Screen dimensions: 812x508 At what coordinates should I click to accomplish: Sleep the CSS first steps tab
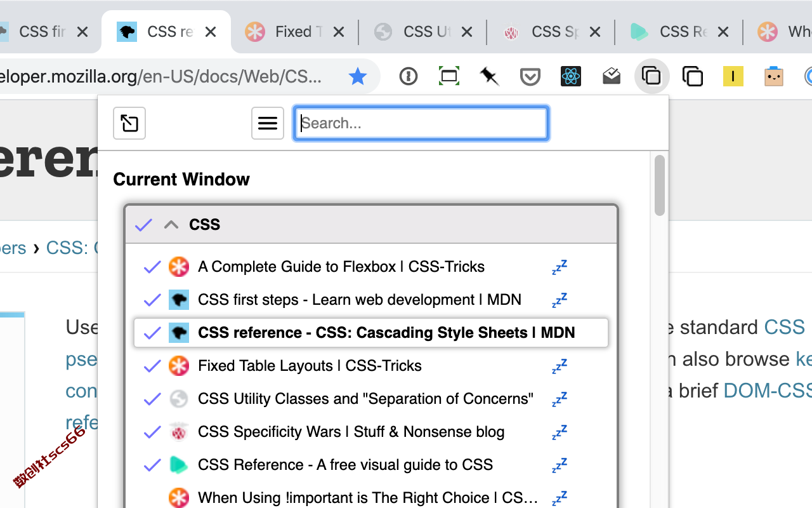click(559, 300)
